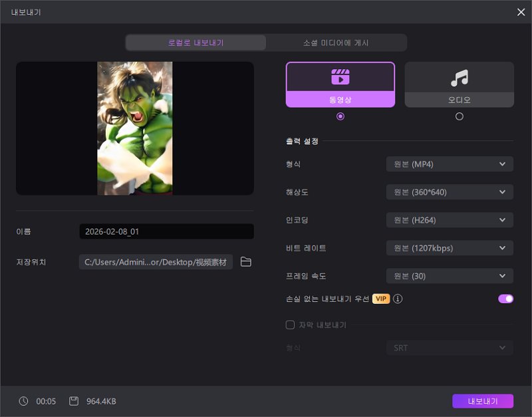The width and height of the screenshot is (532, 417).
Task: Toggle 손실 없는 내보내기 우선 off
Action: pos(505,299)
